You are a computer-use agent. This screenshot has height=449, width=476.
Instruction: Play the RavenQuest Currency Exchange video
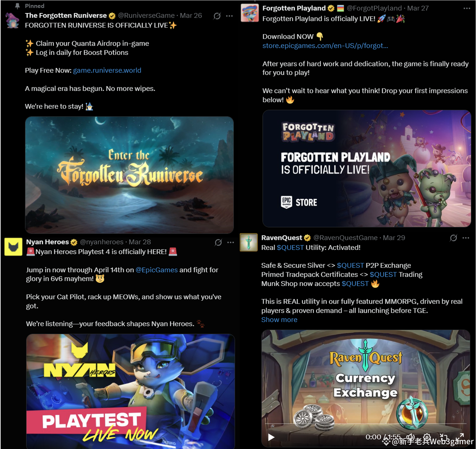coord(271,437)
